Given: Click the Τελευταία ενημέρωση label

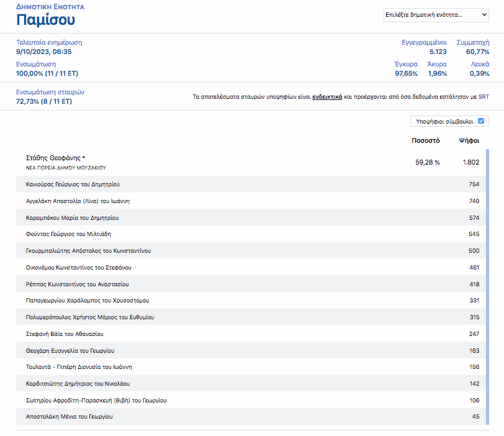Looking at the screenshot, I should [x=49, y=42].
